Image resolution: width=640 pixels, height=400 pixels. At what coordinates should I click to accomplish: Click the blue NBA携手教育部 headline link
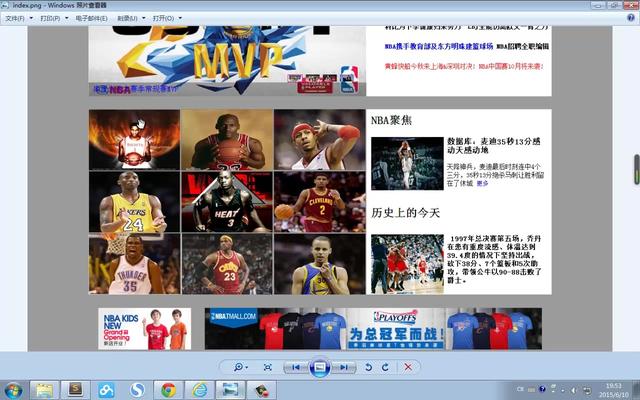[439, 46]
